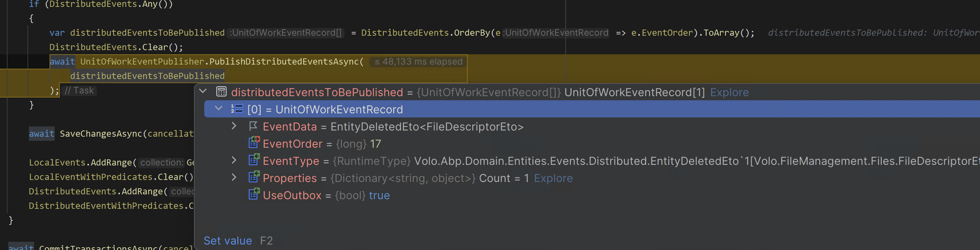Select the UseOutbox true value row
Viewport: 980px width, 250px height.
(379, 195)
